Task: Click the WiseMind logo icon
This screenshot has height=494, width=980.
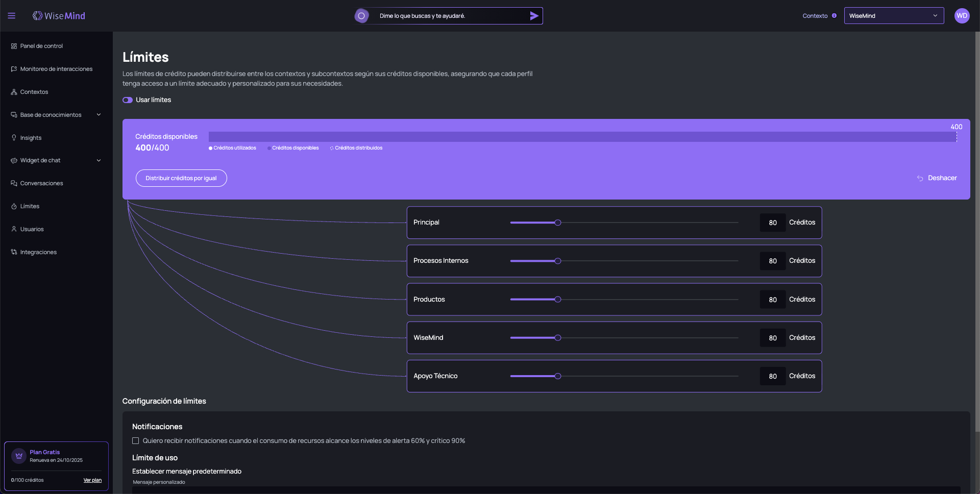Action: pyautogui.click(x=37, y=16)
